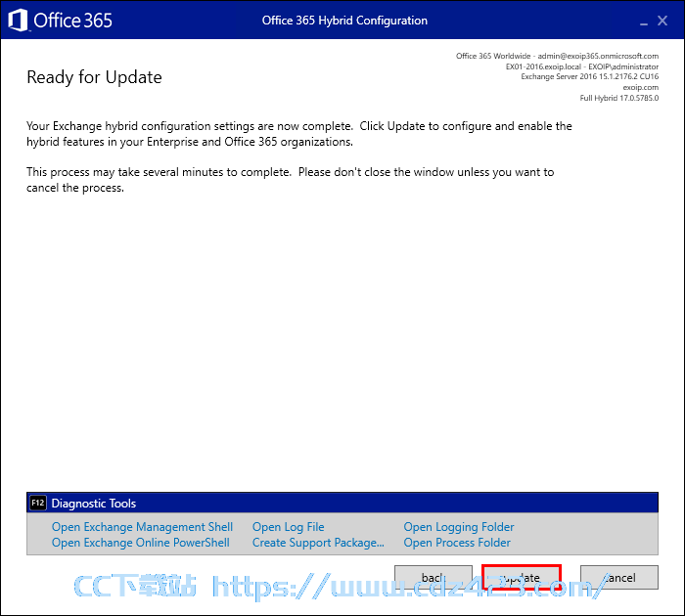Abort the wizard with cancel button
This screenshot has height=616, width=685.
pos(619,577)
